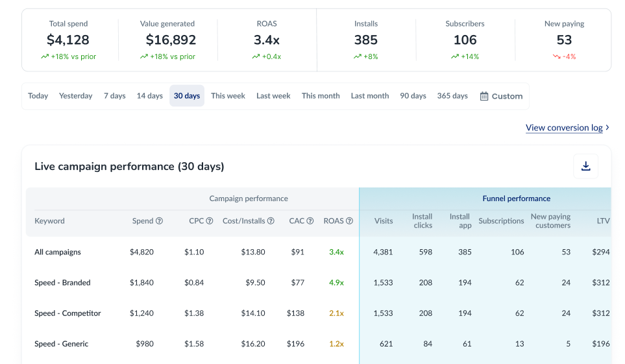Select the Yesterday date range
The height and width of the screenshot is (364, 625).
pos(76,95)
